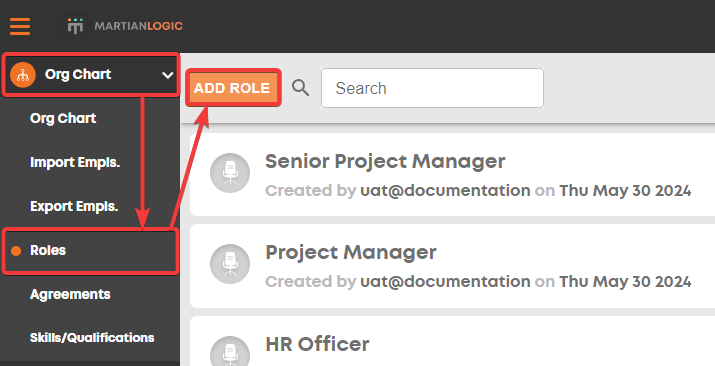The height and width of the screenshot is (366, 715).
Task: Click the MartianLogic logo icon
Action: (x=75, y=26)
